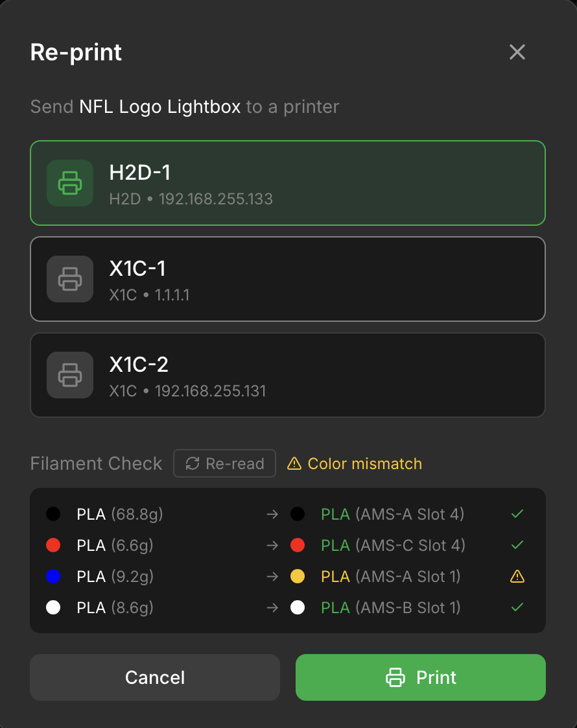
Task: Cancel the re-print dialog
Action: [155, 677]
